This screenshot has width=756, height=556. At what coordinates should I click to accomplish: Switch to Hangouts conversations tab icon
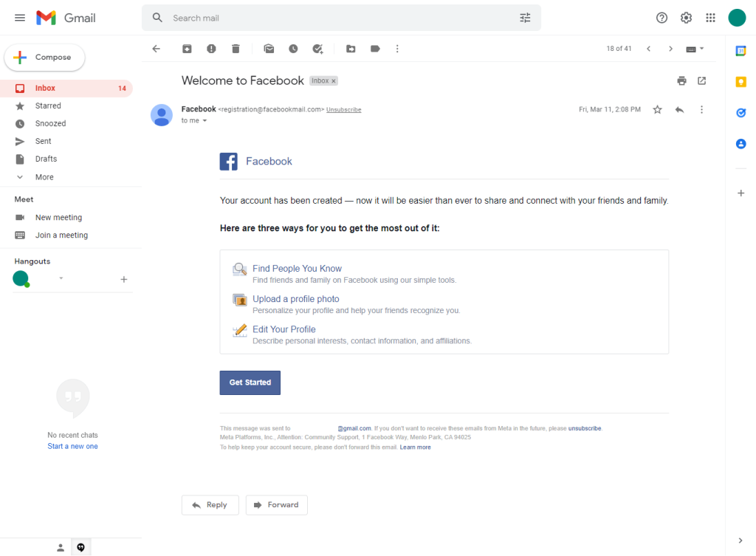[x=81, y=547]
